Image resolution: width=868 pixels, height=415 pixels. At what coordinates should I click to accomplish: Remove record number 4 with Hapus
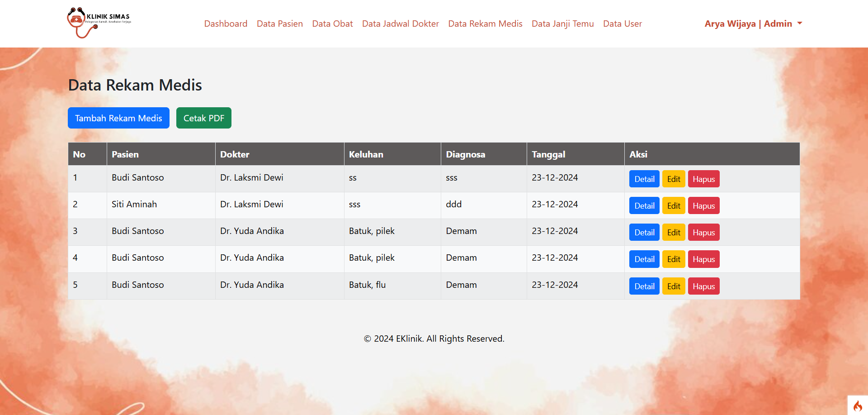pyautogui.click(x=703, y=259)
